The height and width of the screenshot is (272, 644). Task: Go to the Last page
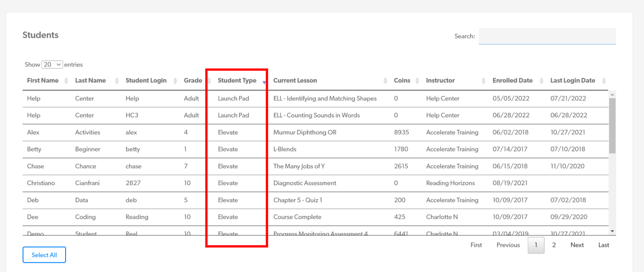point(604,245)
